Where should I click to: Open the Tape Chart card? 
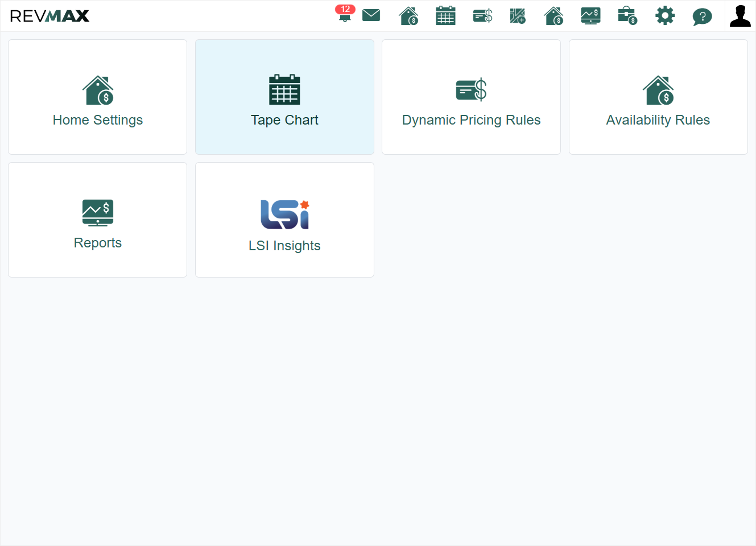point(284,97)
